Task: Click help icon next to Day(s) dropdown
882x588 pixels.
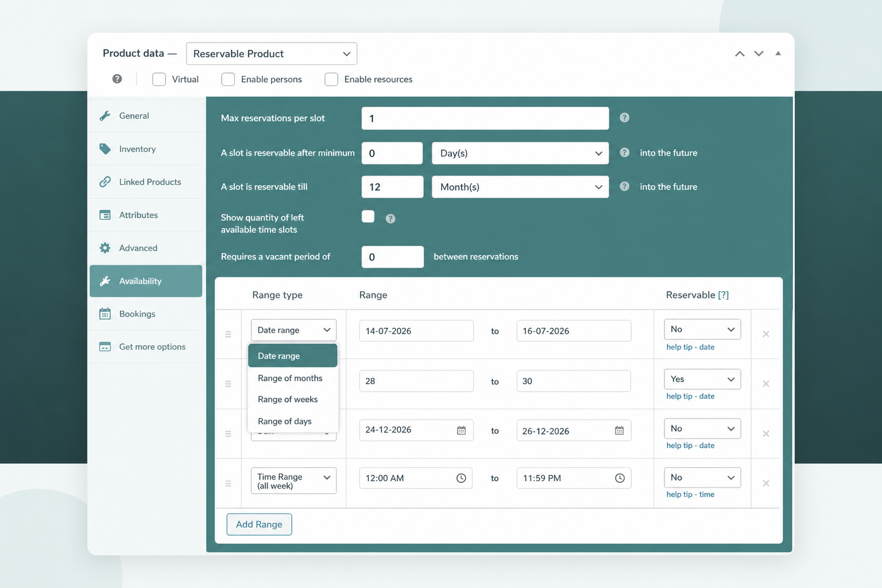Action: pyautogui.click(x=625, y=153)
